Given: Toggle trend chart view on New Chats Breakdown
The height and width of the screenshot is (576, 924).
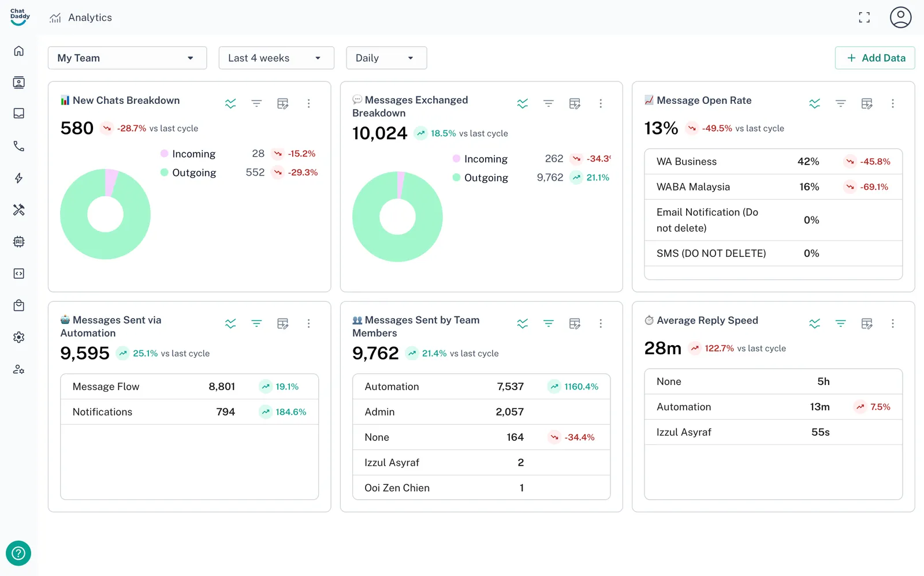Looking at the screenshot, I should [x=230, y=103].
